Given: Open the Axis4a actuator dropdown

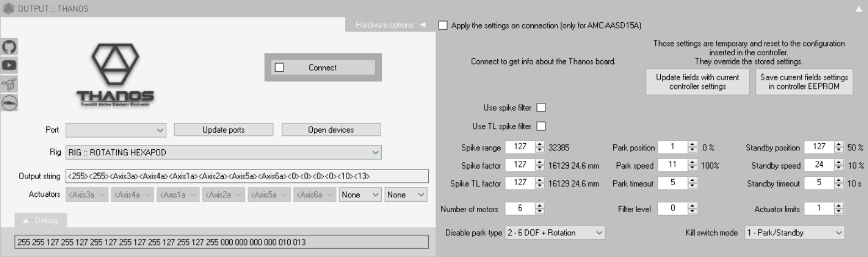Looking at the screenshot, I should click(x=132, y=195).
